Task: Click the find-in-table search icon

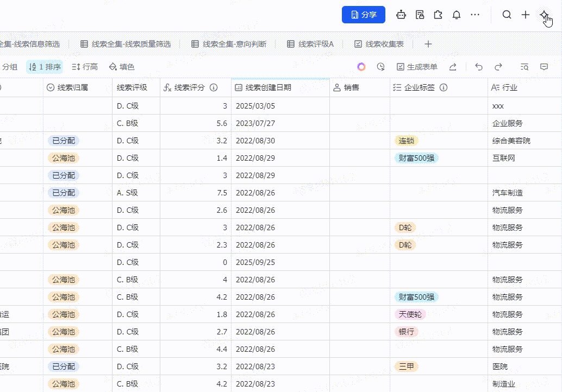Action: click(x=524, y=67)
